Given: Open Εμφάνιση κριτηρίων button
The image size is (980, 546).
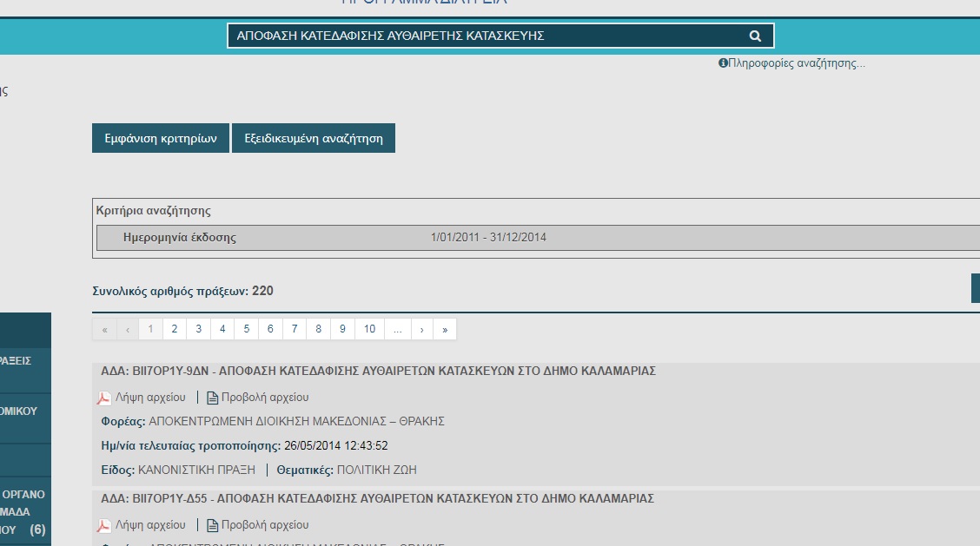Looking at the screenshot, I should 161,138.
